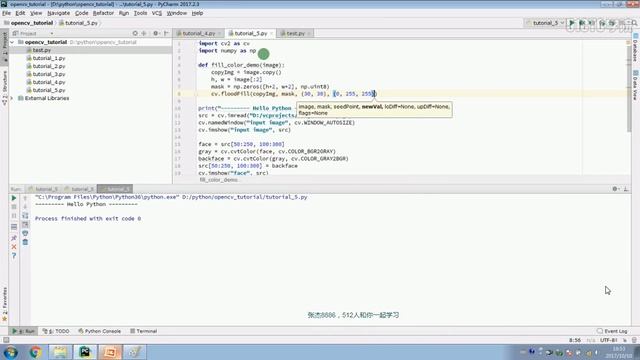Open File menu
Viewport: 640px width, 360px height.
tap(7, 13)
